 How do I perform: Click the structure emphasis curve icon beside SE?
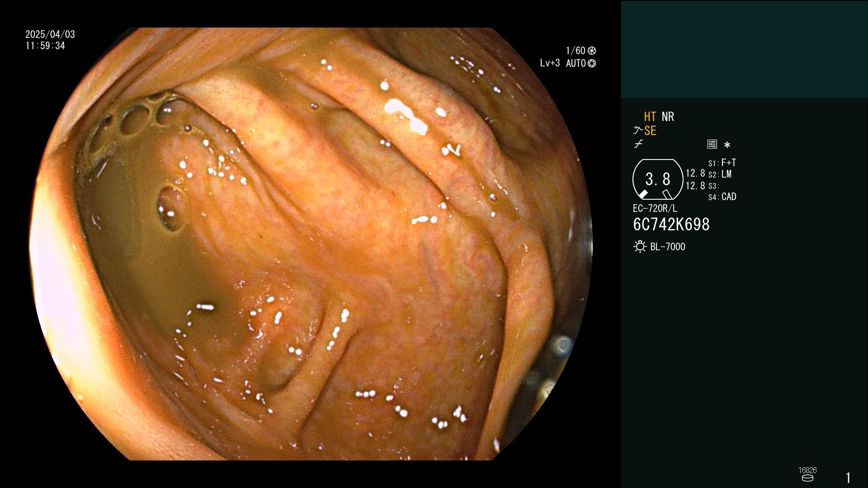coord(638,131)
